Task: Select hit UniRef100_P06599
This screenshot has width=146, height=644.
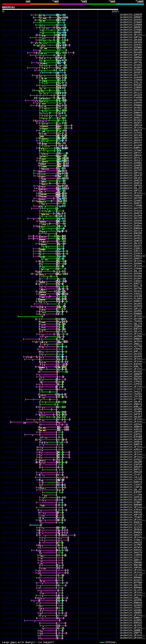Action: point(131,98)
